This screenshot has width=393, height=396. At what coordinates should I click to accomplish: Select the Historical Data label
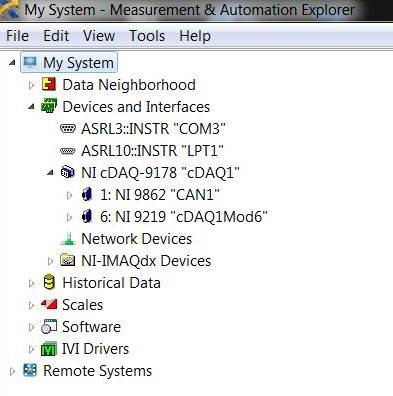[111, 283]
